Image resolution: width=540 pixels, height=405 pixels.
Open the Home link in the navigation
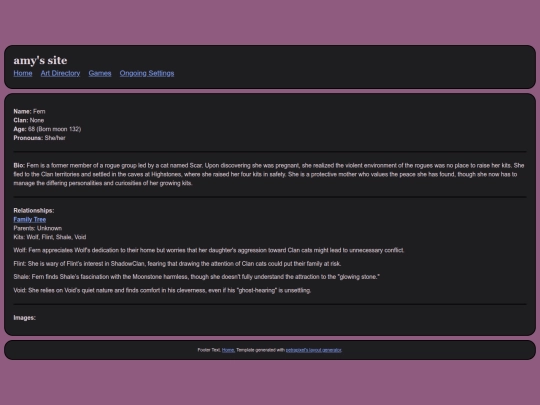coord(23,73)
